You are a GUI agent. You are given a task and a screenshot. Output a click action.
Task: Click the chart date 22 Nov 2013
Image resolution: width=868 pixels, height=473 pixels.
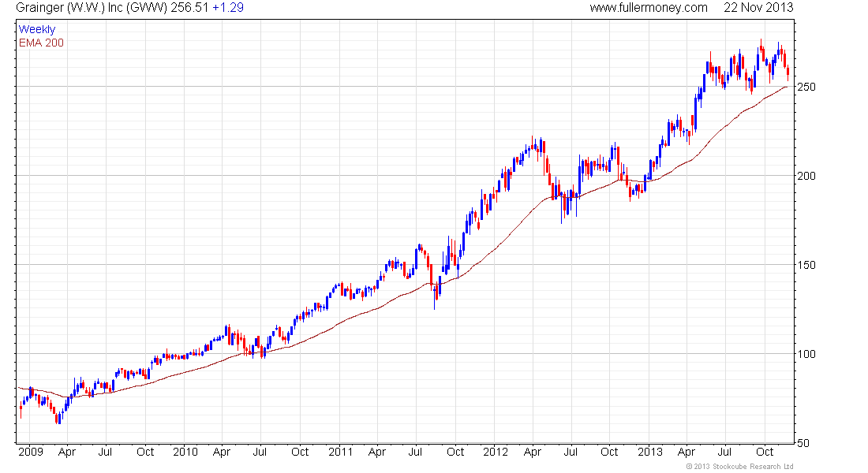point(758,8)
